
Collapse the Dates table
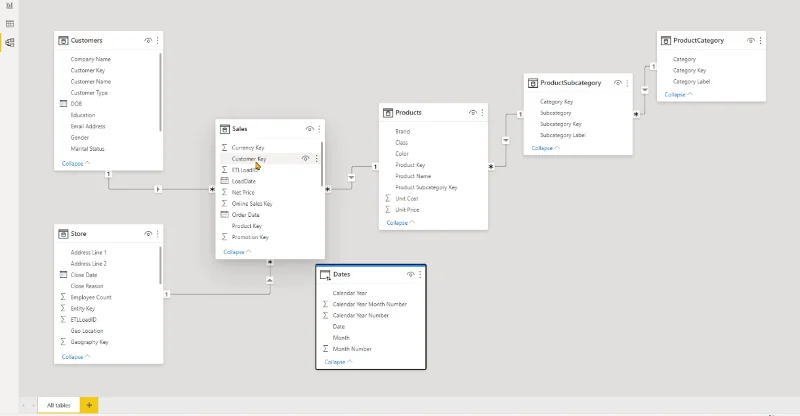(x=338, y=362)
